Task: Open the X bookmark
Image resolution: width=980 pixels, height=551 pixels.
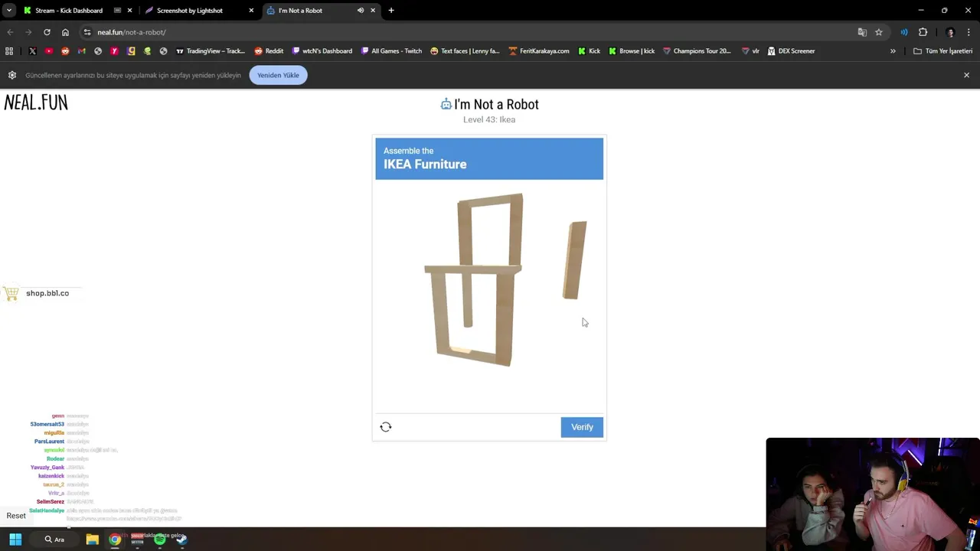Action: pyautogui.click(x=32, y=51)
